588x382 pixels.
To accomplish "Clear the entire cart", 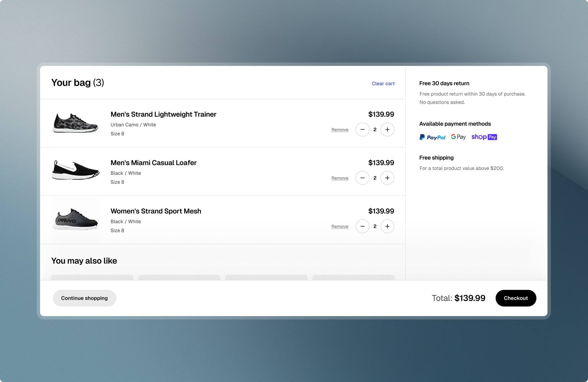I will click(383, 83).
